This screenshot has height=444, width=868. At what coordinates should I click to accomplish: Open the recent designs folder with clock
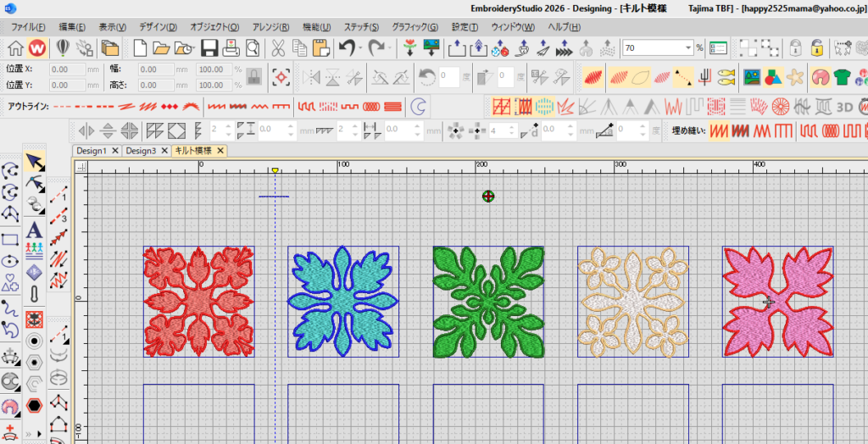185,48
